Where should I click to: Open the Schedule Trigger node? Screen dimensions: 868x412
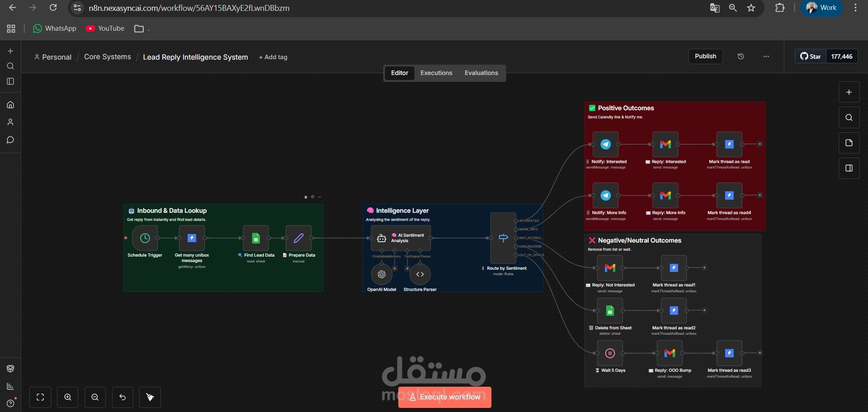point(145,238)
